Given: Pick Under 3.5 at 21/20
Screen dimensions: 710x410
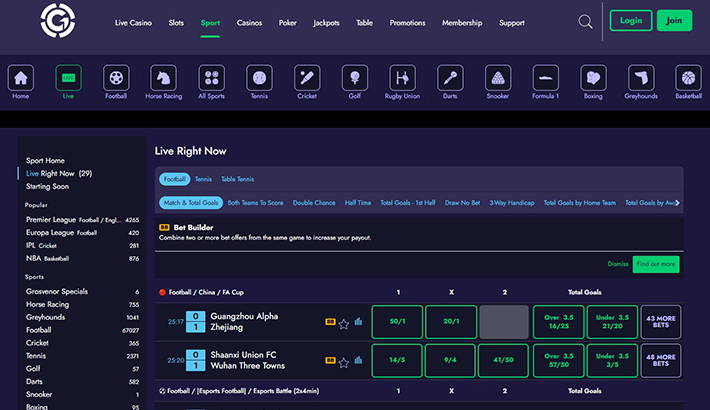Looking at the screenshot, I should pyautogui.click(x=612, y=322).
